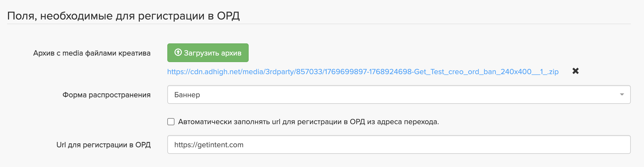644x167 pixels.
Task: Click the upload arrow icon in green button
Action: tap(178, 52)
